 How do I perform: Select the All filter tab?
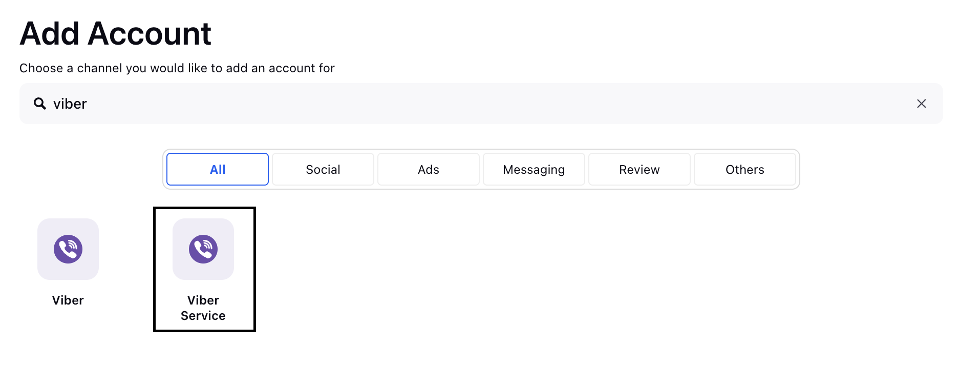[x=218, y=169]
